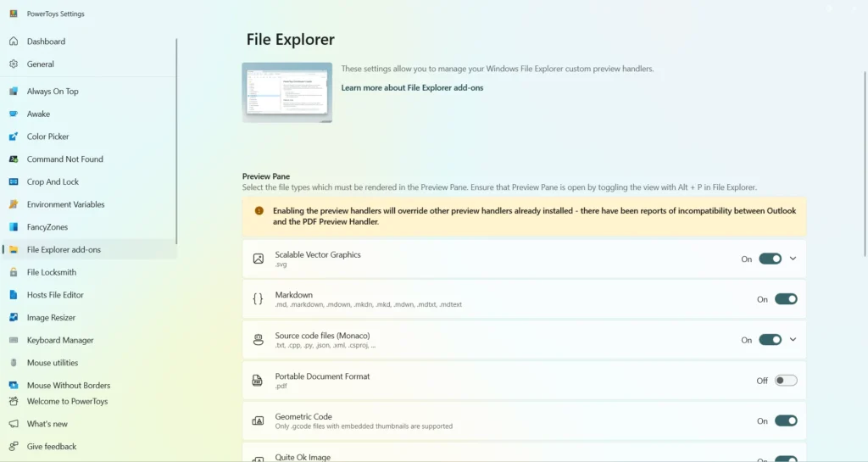Click the FancyZones icon
Image resolution: width=868 pixels, height=462 pixels.
(14, 227)
